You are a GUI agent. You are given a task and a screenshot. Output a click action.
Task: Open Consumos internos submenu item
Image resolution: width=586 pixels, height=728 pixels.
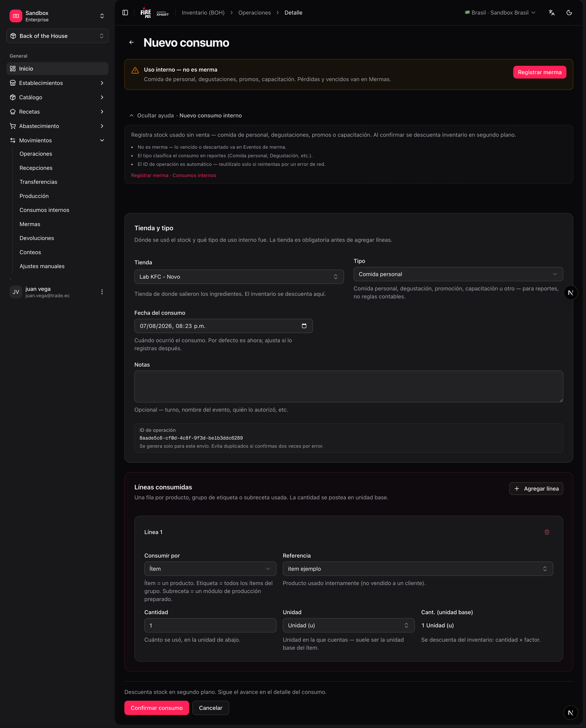44,210
